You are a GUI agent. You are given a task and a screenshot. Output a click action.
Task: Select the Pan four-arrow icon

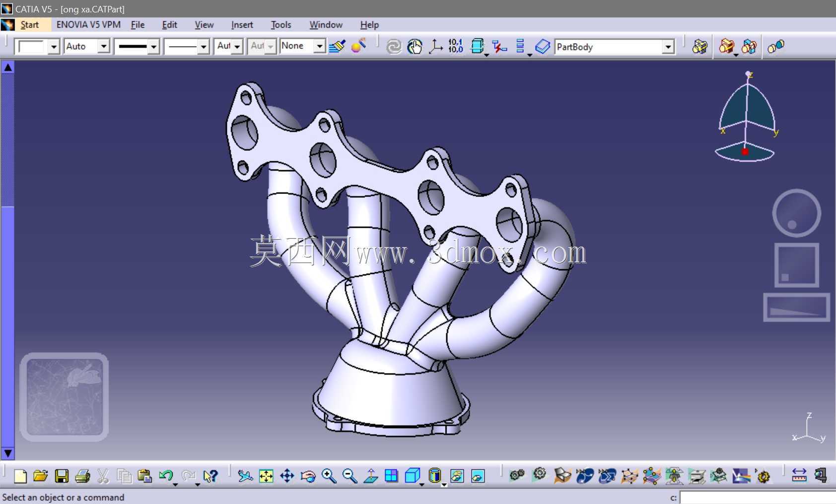click(x=287, y=476)
